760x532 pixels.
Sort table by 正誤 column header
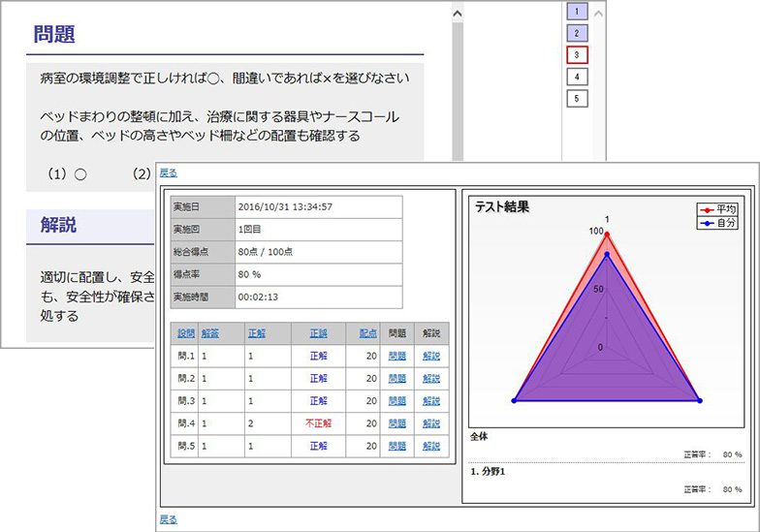click(x=318, y=333)
